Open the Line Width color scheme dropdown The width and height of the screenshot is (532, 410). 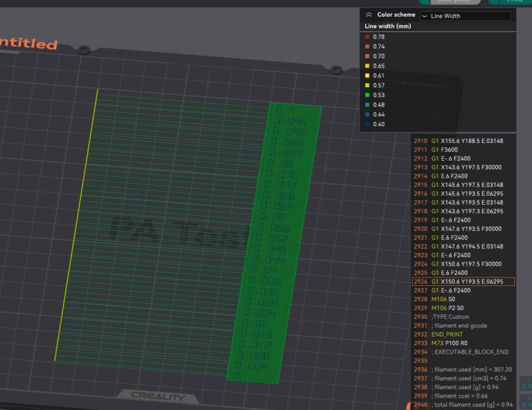tap(465, 15)
